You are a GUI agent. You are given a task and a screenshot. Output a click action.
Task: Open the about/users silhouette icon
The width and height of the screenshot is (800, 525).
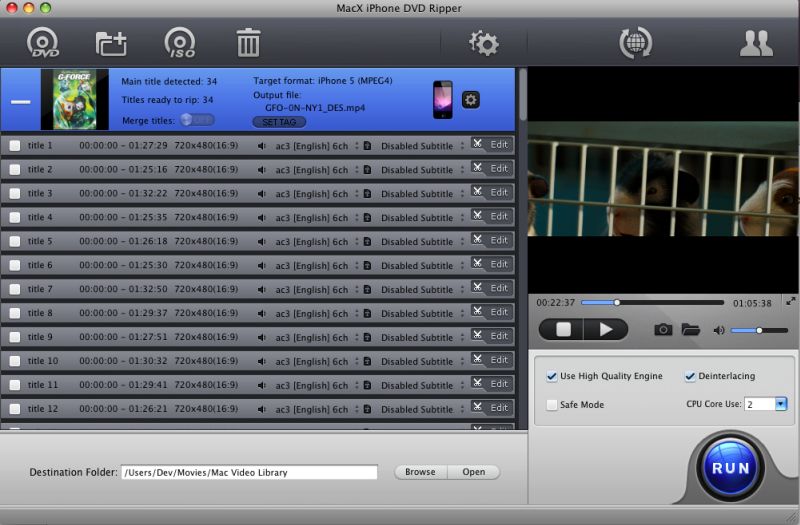(756, 43)
